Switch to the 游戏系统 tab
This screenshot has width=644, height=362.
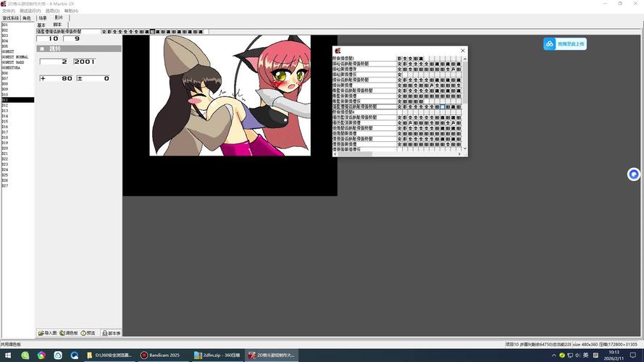point(11,18)
